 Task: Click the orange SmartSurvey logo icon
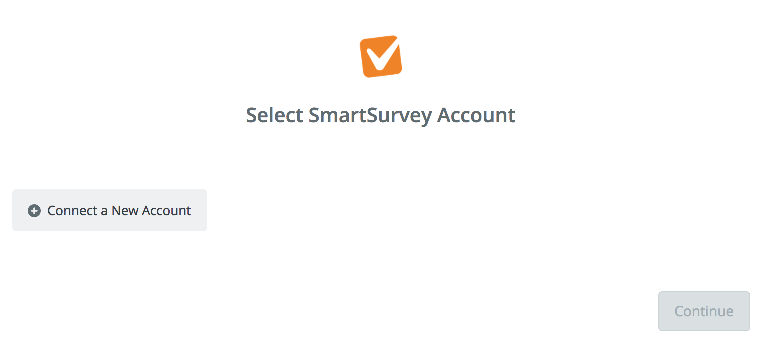click(x=381, y=56)
